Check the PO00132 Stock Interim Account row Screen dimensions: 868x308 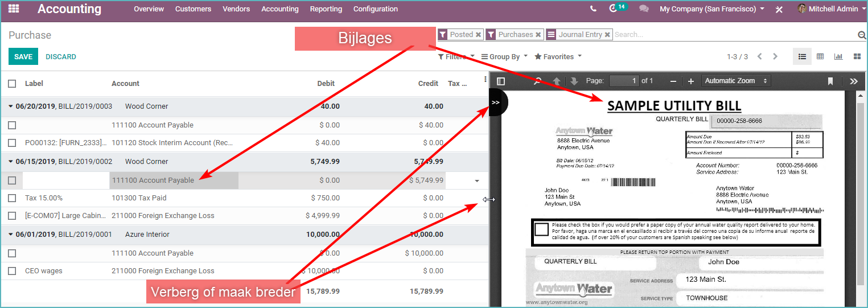point(12,143)
